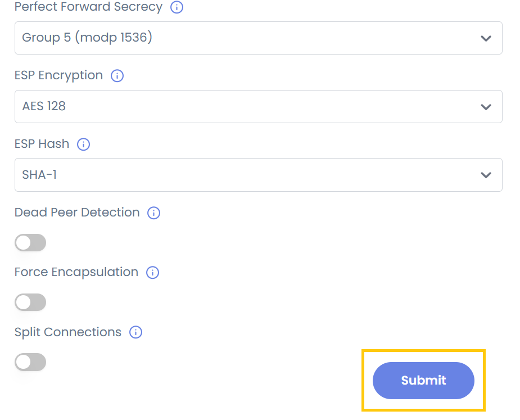Click the ESP Encryption info icon
The height and width of the screenshot is (420, 520).
tap(117, 76)
